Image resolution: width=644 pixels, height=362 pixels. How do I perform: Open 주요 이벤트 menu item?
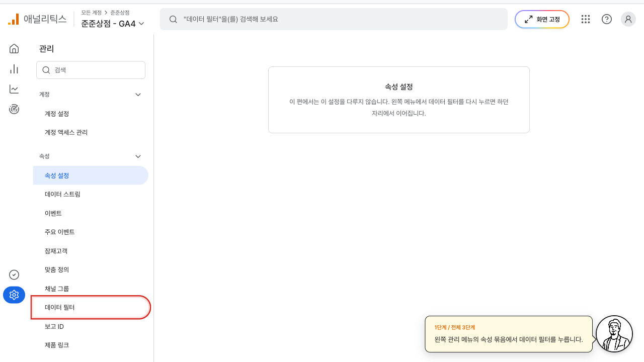(91, 232)
